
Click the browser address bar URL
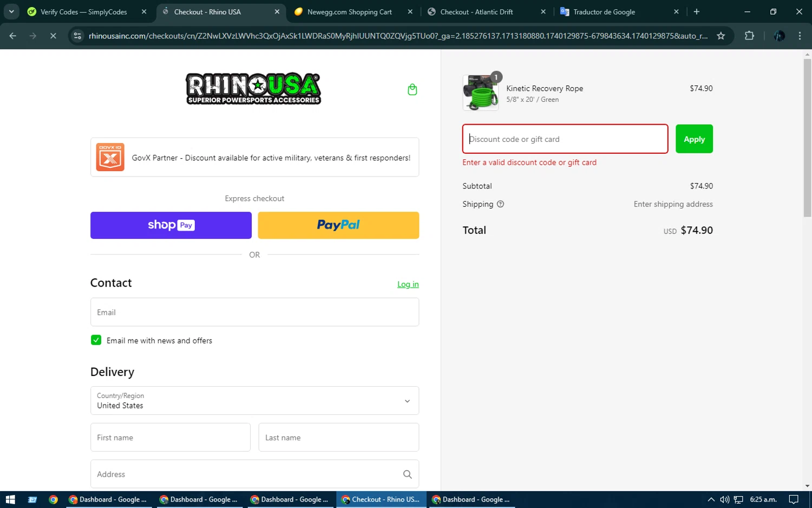click(x=398, y=36)
